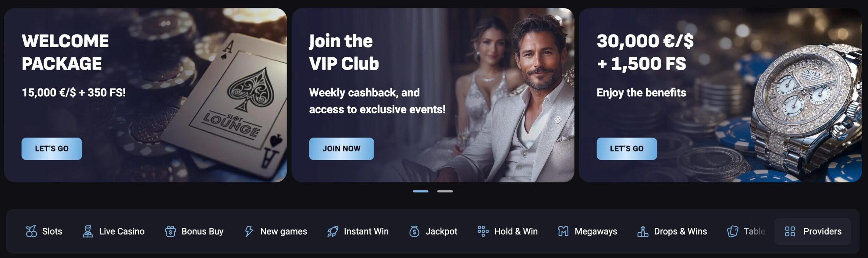
Task: Click the cherries icon next to Slots
Action: click(31, 232)
